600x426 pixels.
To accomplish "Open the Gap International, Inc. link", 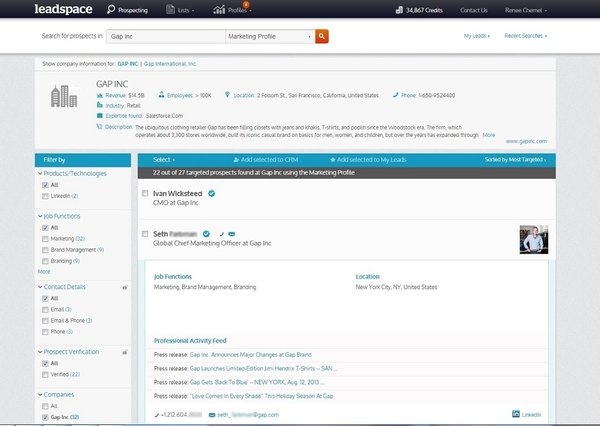I will pos(170,64).
